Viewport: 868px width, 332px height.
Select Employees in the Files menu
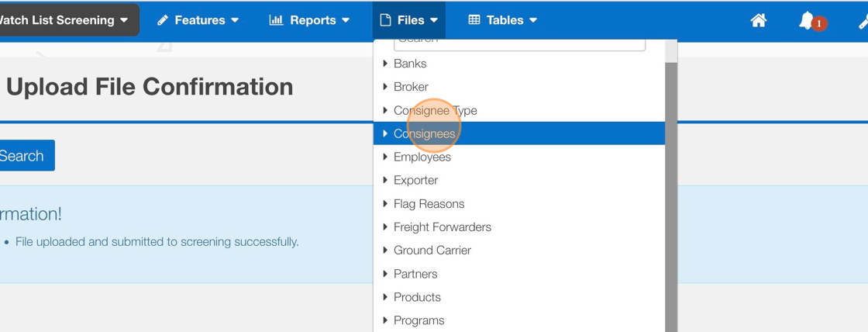coord(422,157)
